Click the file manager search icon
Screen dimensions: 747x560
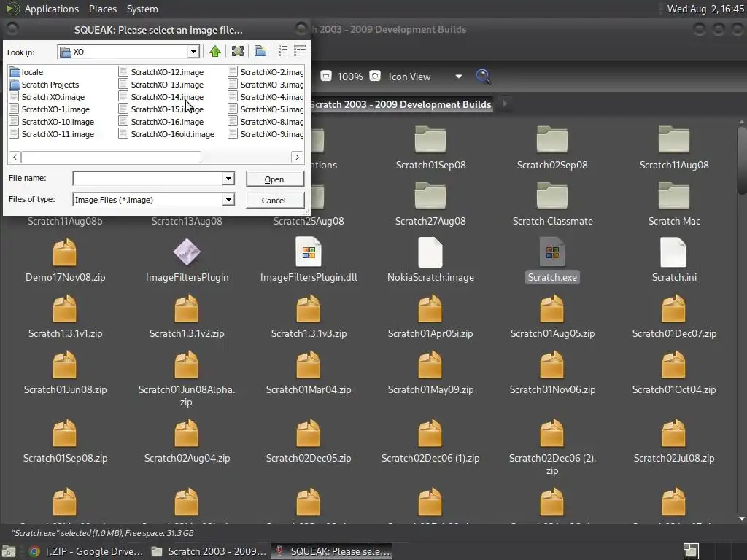coord(483,76)
